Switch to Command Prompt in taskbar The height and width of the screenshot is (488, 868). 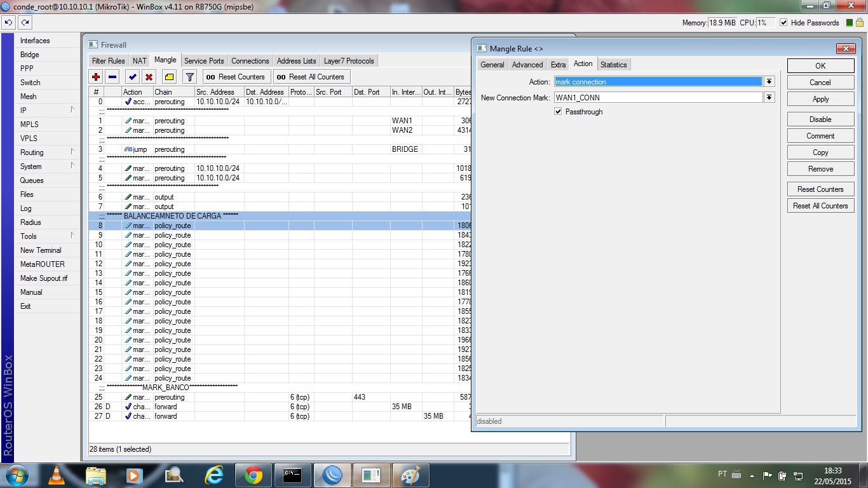pos(292,475)
